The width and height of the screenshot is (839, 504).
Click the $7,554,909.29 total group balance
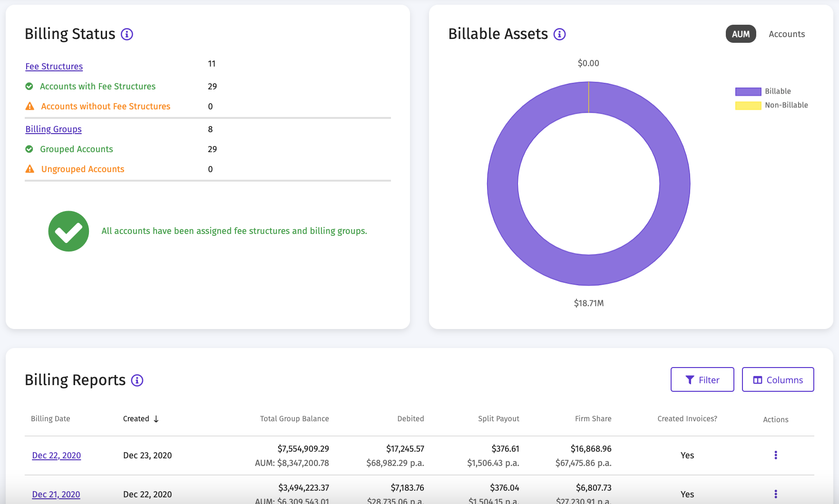[x=303, y=449]
